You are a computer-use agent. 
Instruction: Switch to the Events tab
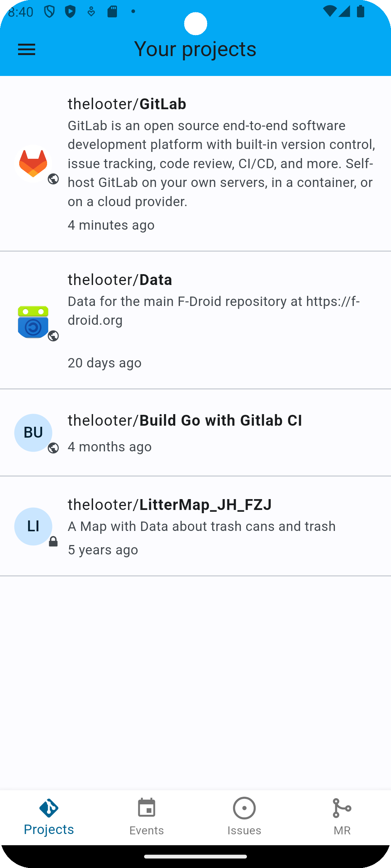pos(147,817)
